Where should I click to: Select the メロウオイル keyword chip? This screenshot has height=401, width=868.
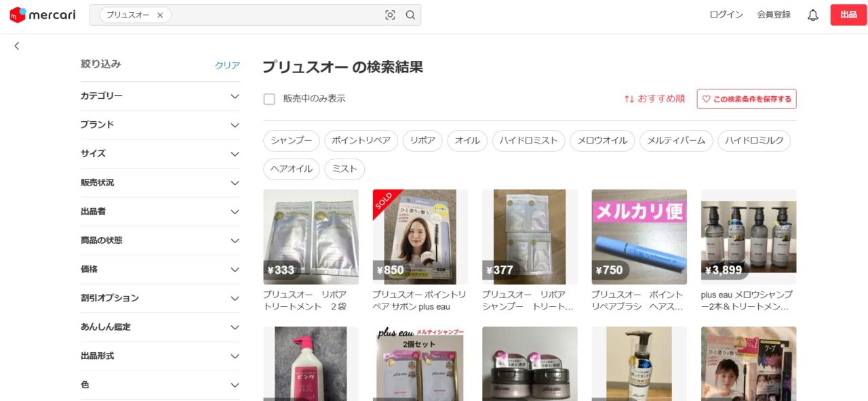(x=602, y=141)
